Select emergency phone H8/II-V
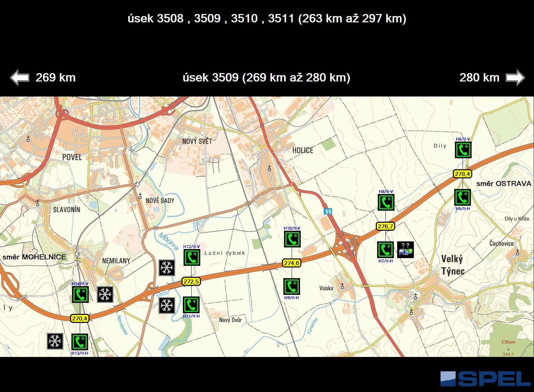 (x=386, y=202)
